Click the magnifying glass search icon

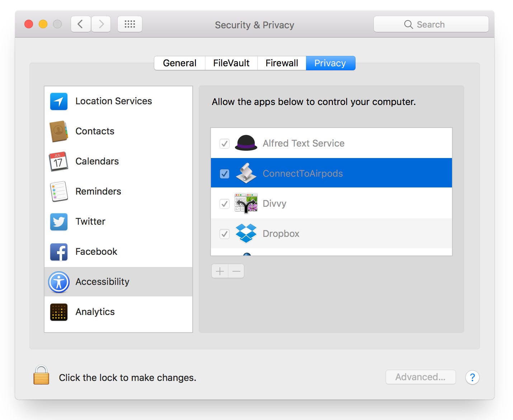click(408, 24)
